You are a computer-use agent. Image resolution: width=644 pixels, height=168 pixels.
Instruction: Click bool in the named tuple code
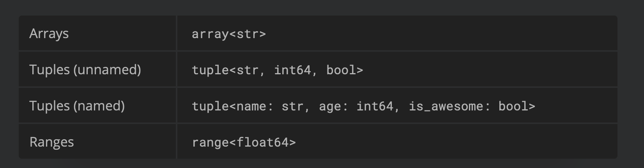tap(513, 106)
